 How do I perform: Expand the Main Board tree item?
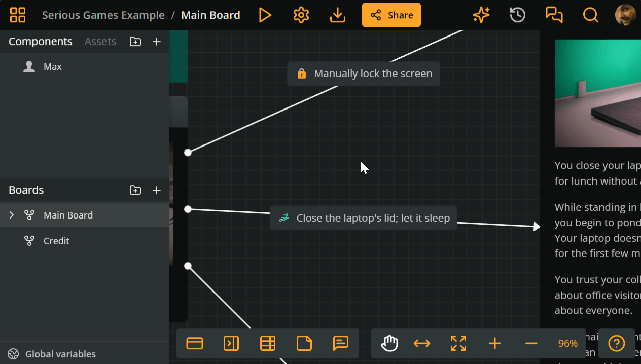tap(11, 215)
